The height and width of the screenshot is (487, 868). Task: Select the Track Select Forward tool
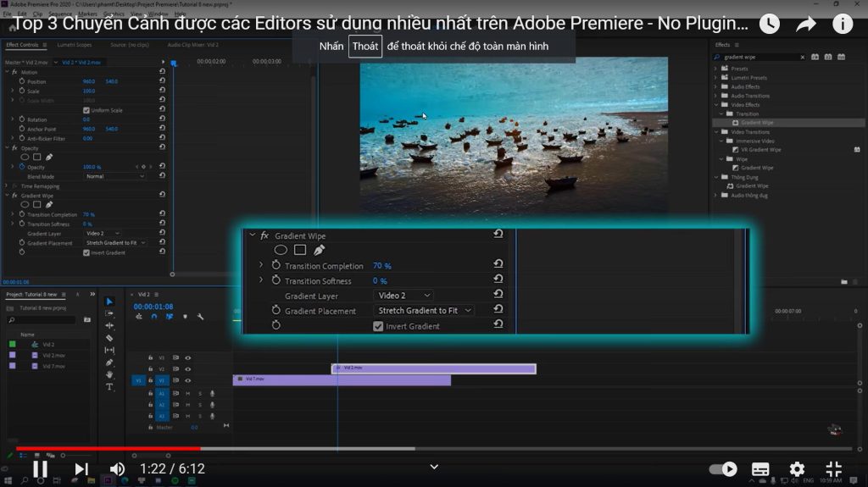point(109,313)
